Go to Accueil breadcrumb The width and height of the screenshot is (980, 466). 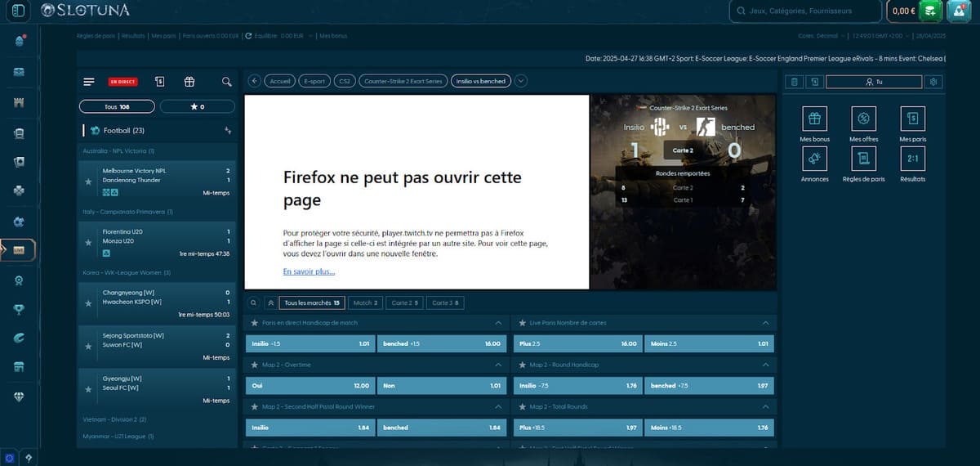coord(280,81)
